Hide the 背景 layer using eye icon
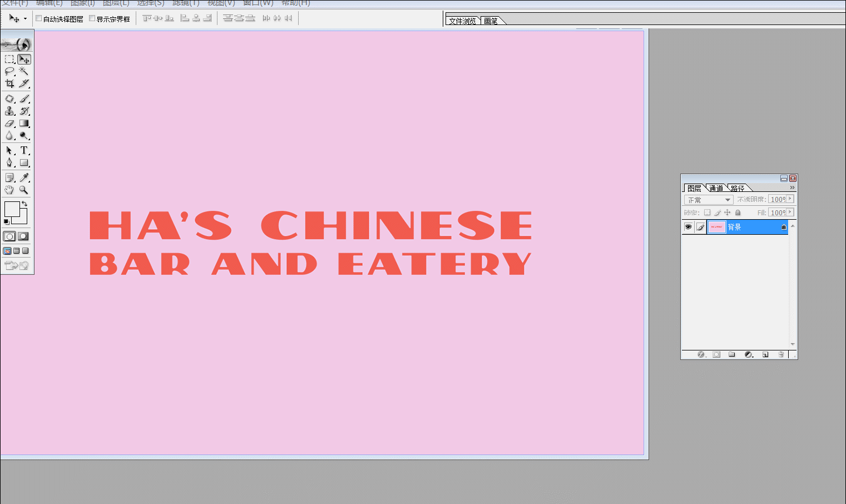This screenshot has width=846, height=504. point(688,227)
